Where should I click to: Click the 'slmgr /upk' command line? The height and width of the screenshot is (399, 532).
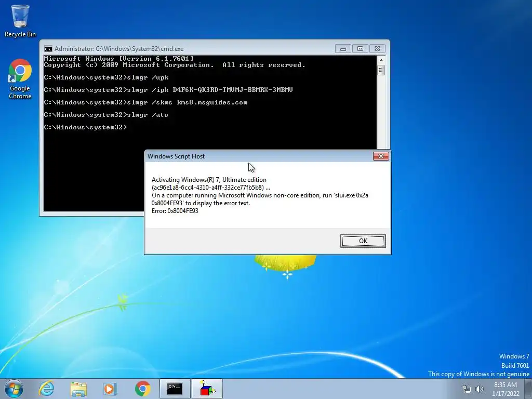point(106,77)
